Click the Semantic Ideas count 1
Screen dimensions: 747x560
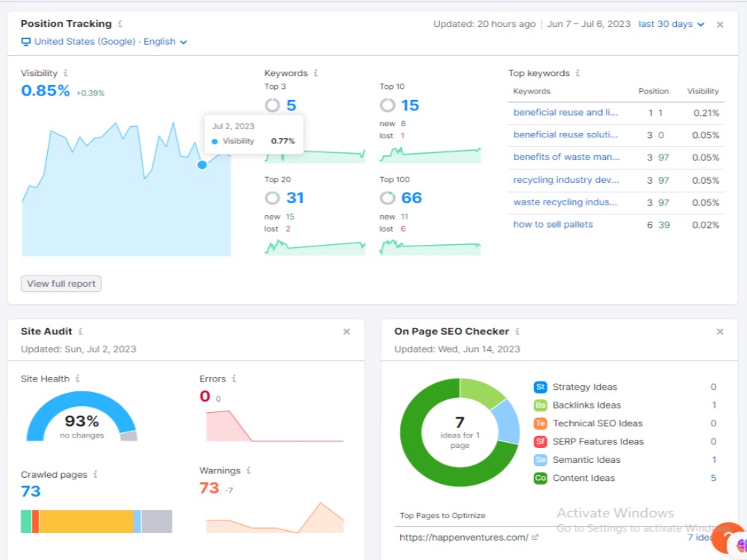point(713,460)
